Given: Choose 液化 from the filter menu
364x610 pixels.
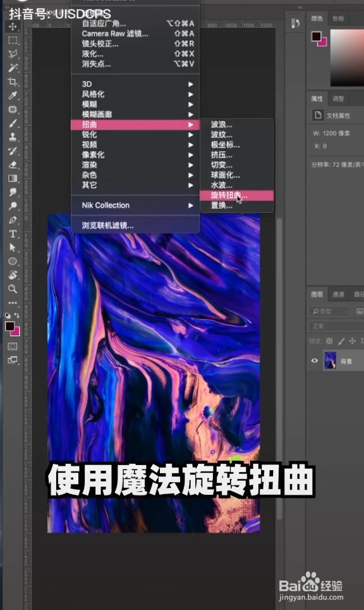Looking at the screenshot, I should pos(135,54).
